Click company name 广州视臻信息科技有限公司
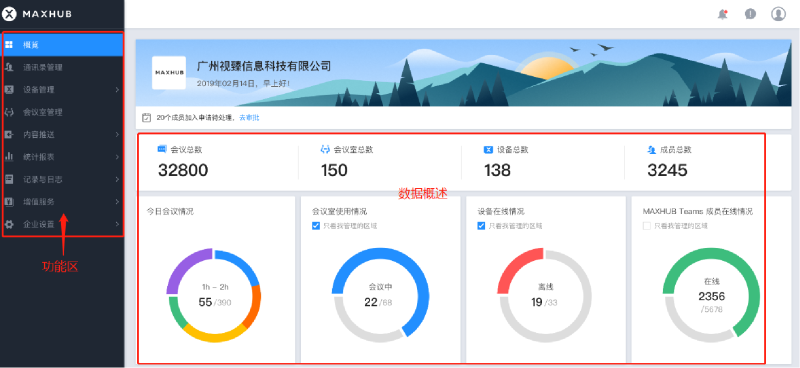800x368 pixels. (x=264, y=66)
